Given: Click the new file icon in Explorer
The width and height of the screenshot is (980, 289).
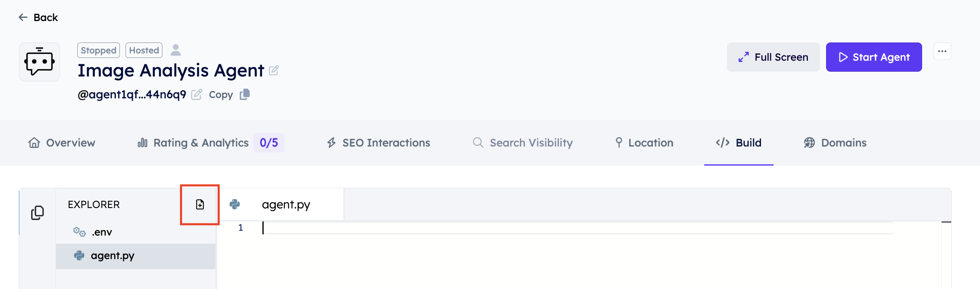Looking at the screenshot, I should (x=200, y=204).
